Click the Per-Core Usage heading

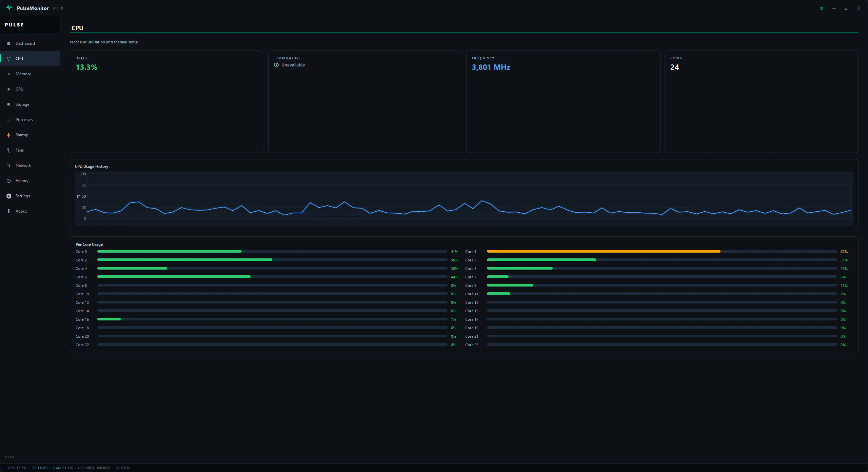(89, 244)
